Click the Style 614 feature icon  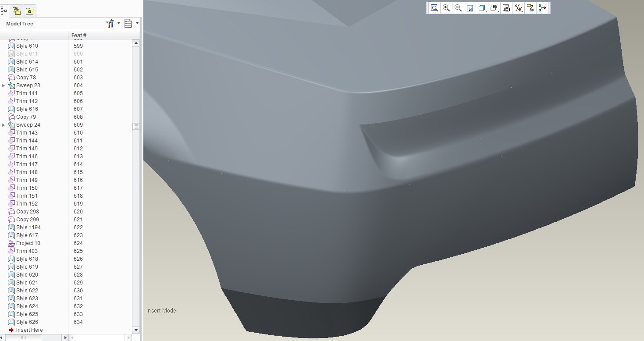coord(11,62)
